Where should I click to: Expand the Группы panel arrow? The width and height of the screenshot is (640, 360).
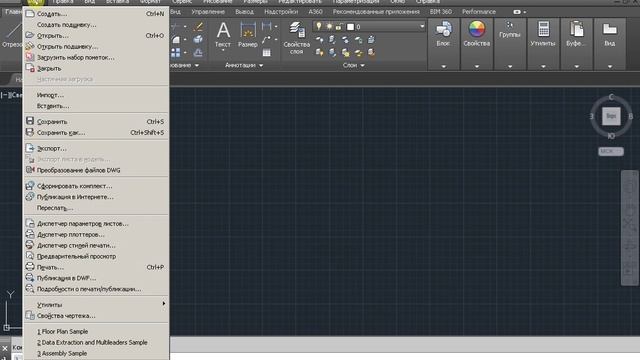tap(510, 66)
